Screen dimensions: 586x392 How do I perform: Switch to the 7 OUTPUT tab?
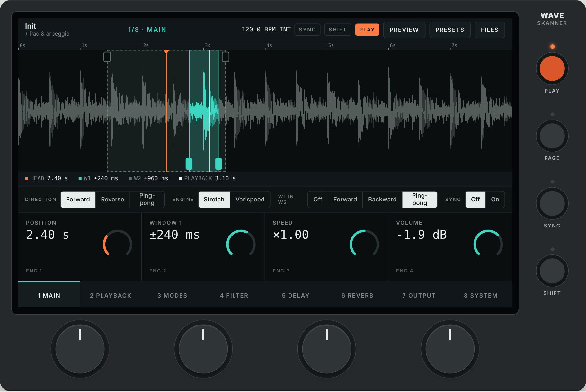pos(419,295)
